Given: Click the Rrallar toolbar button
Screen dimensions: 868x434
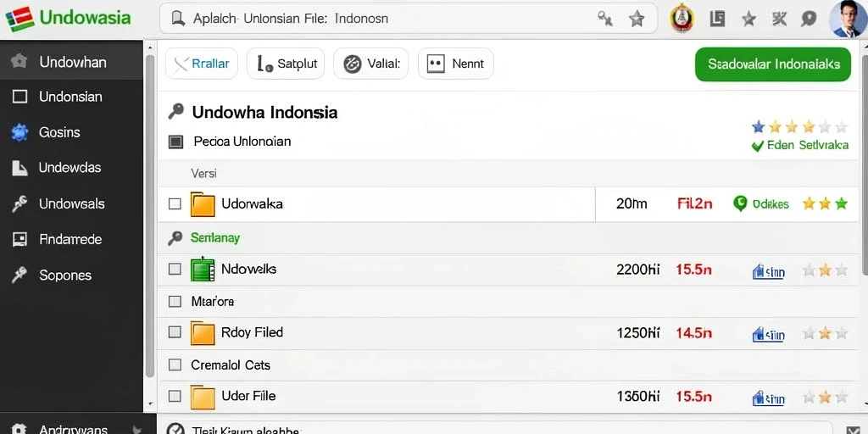Looking at the screenshot, I should [x=202, y=64].
